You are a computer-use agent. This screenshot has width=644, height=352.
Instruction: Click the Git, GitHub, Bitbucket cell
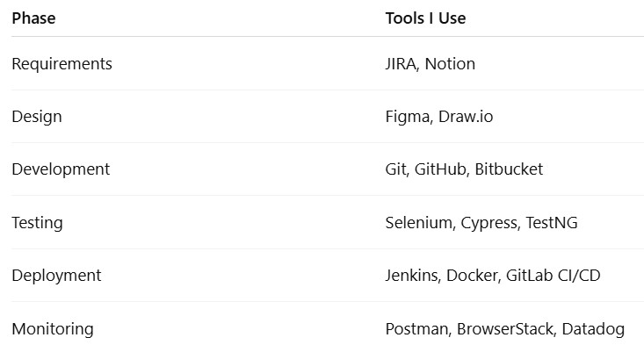(464, 169)
